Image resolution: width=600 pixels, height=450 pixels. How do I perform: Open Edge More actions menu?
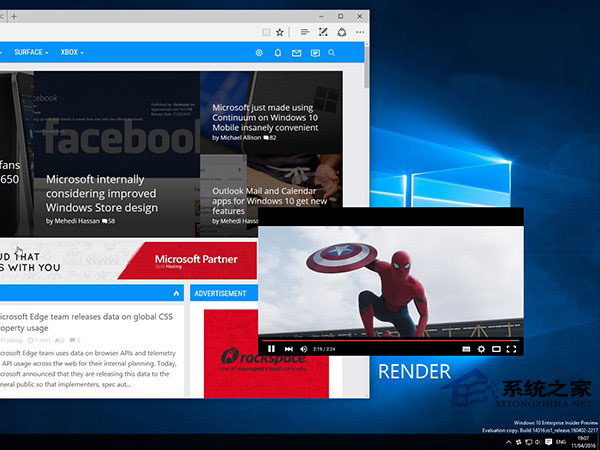360,32
